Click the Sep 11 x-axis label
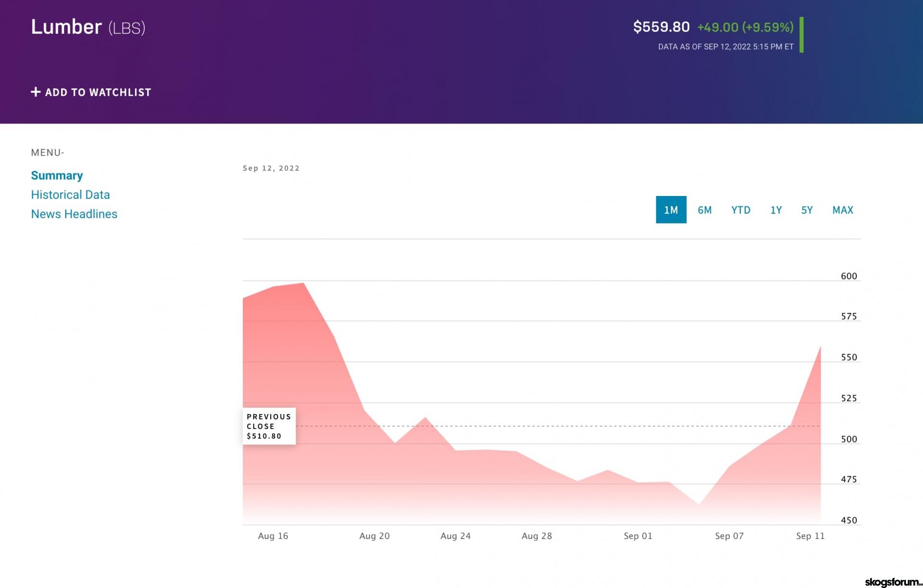Viewport: 923px width, 588px height. pos(811,536)
